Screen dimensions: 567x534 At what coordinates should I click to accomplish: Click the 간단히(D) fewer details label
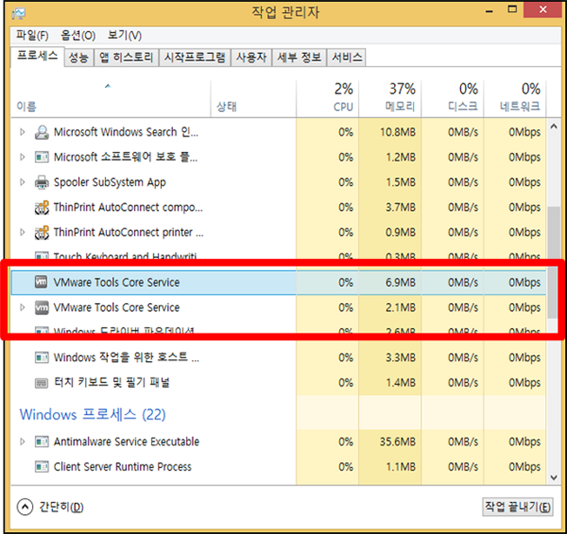point(61,507)
